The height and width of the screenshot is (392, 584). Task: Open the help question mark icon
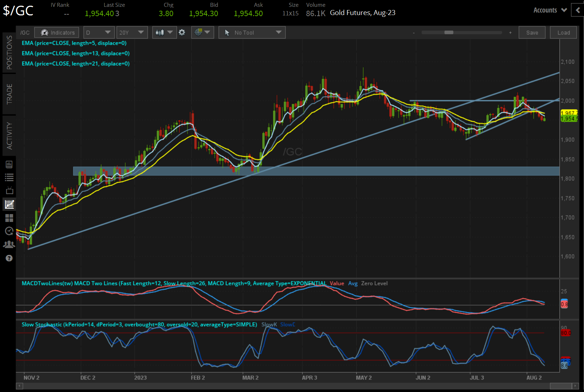click(9, 258)
